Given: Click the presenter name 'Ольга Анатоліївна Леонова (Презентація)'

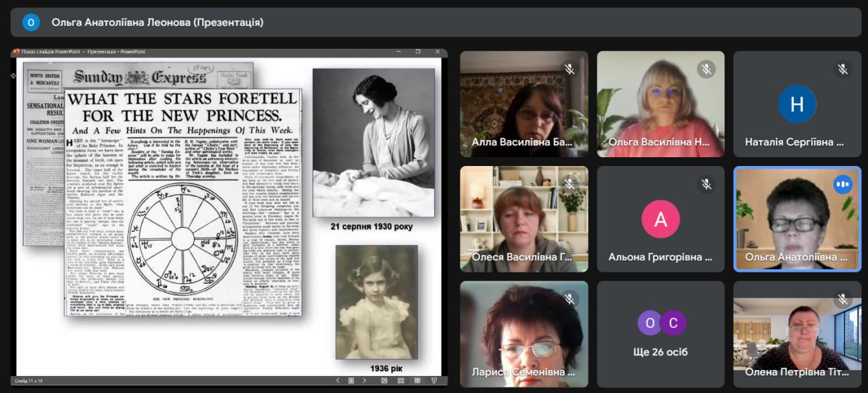Looking at the screenshot, I should (157, 22).
